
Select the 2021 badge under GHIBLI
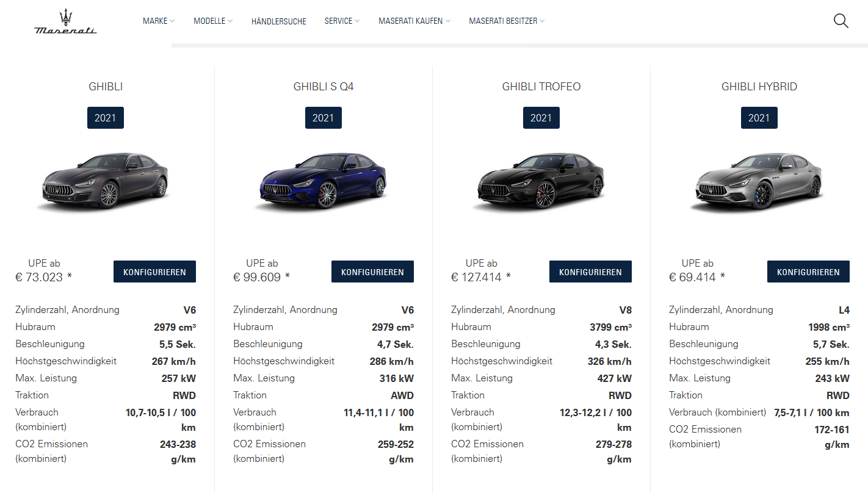click(106, 118)
